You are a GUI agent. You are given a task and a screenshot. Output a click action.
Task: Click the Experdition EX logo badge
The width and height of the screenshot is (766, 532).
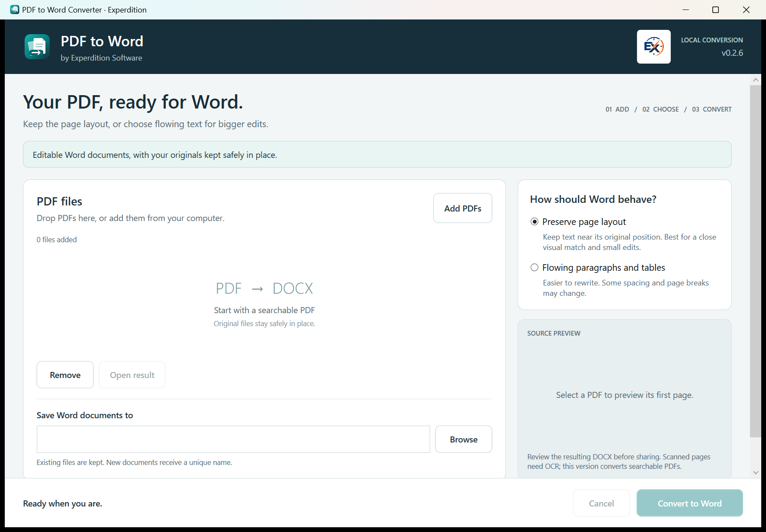653,47
